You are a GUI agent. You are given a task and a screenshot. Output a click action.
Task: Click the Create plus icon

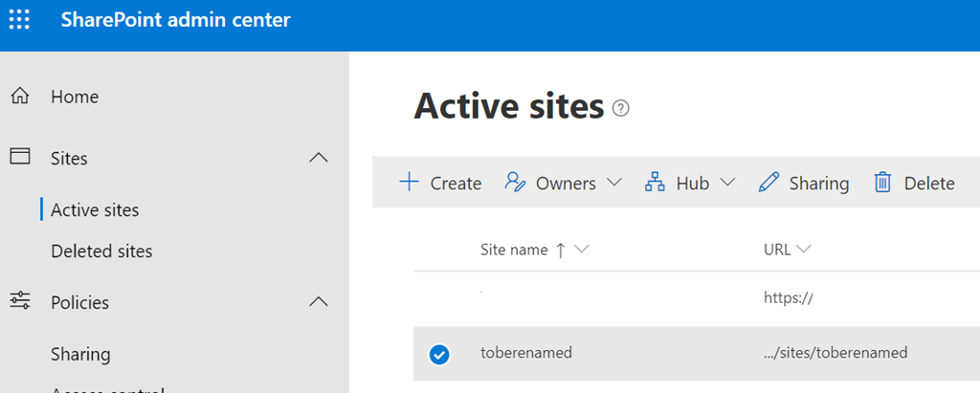point(409,183)
